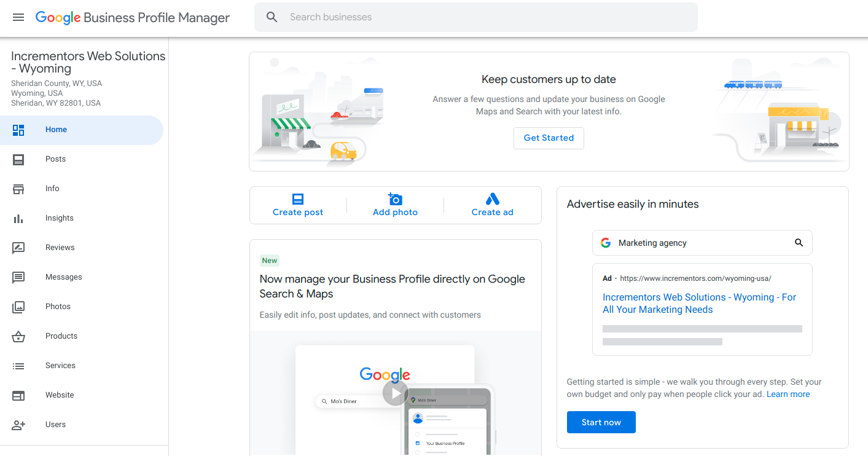Click the Get Started button

[x=549, y=138]
